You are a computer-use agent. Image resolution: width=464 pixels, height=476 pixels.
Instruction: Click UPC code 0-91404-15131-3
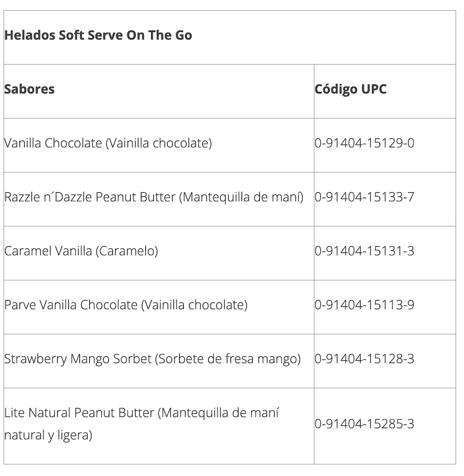coord(364,251)
